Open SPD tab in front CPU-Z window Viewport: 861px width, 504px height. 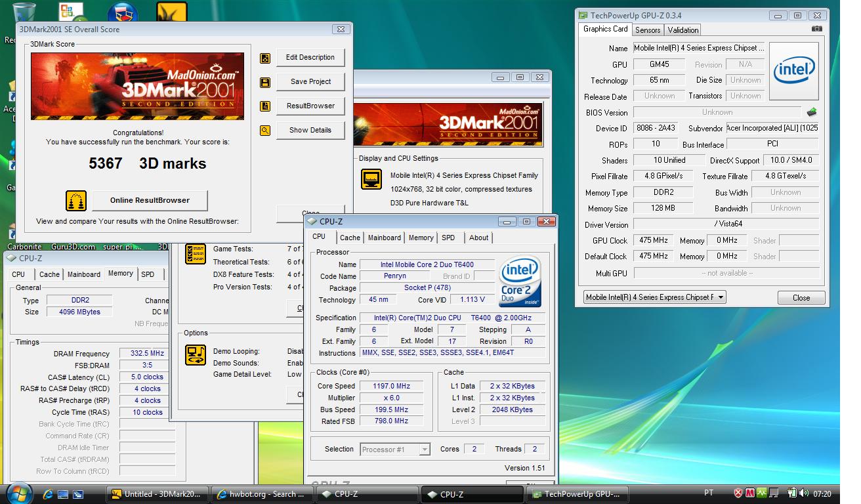[x=448, y=238]
